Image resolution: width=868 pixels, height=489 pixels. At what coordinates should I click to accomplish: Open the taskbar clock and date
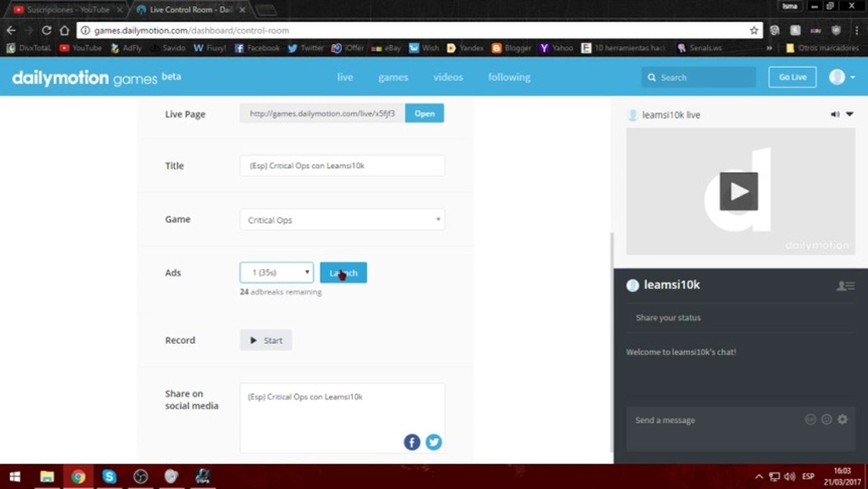coord(842,476)
